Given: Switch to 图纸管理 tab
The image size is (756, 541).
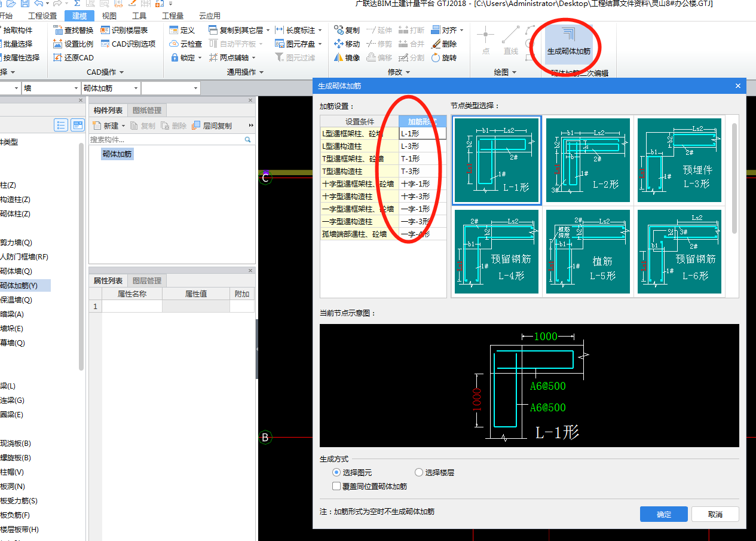Looking at the screenshot, I should click(x=147, y=110).
